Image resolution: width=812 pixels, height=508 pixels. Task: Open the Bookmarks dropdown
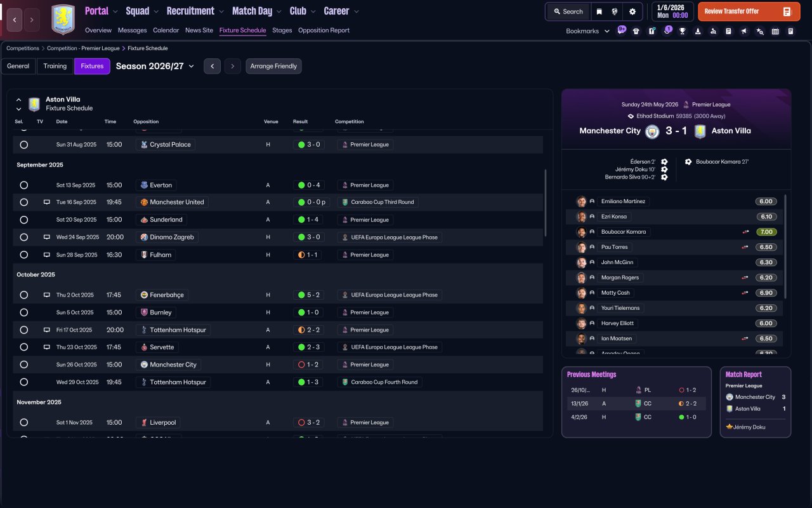tap(588, 31)
